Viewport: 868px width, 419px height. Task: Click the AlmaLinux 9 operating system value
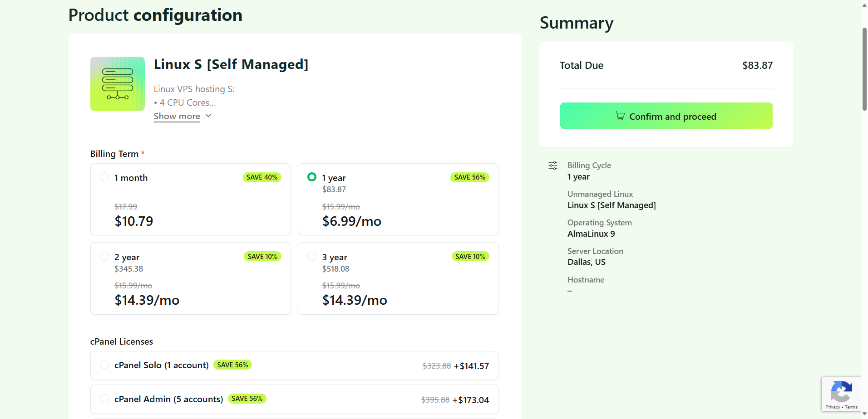pyautogui.click(x=591, y=234)
